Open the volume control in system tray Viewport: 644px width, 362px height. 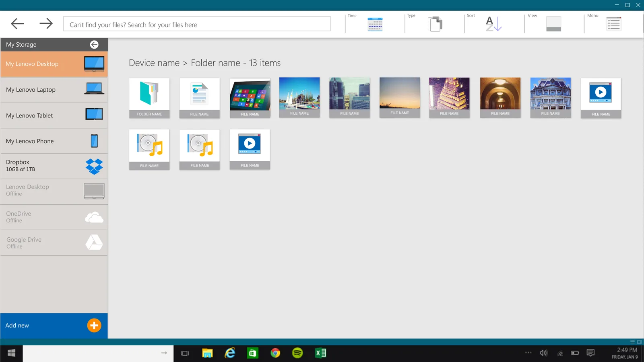(544, 353)
